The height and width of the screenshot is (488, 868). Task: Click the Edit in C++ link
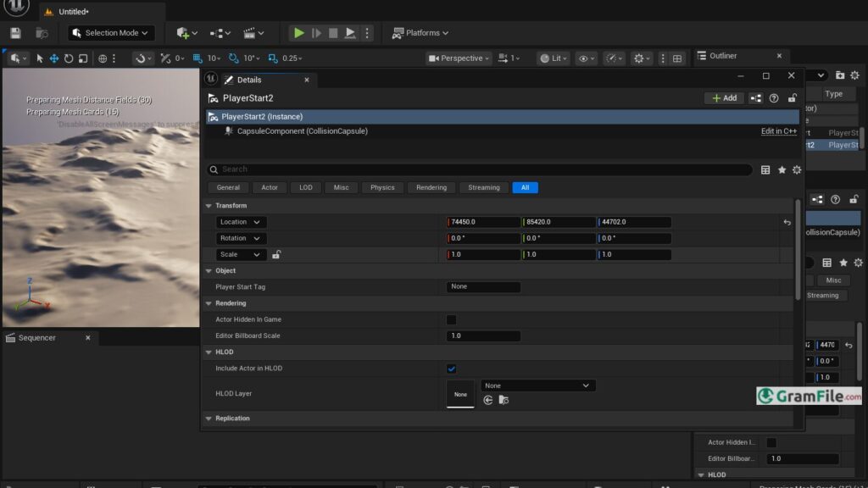[778, 131]
